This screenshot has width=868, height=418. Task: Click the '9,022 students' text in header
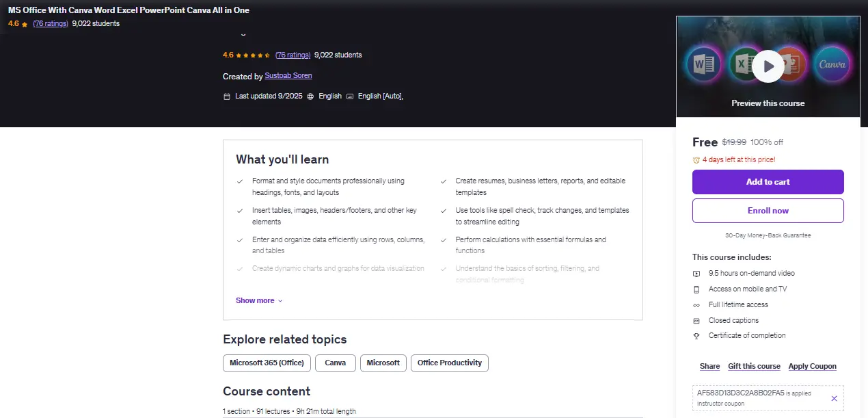pos(338,55)
